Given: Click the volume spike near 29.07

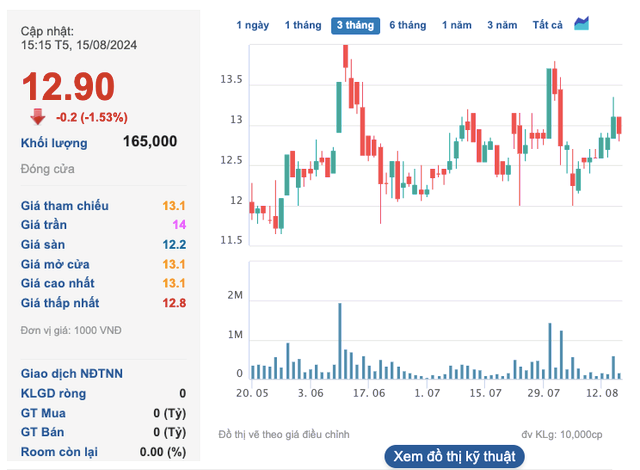Looking at the screenshot, I should coord(550,350).
